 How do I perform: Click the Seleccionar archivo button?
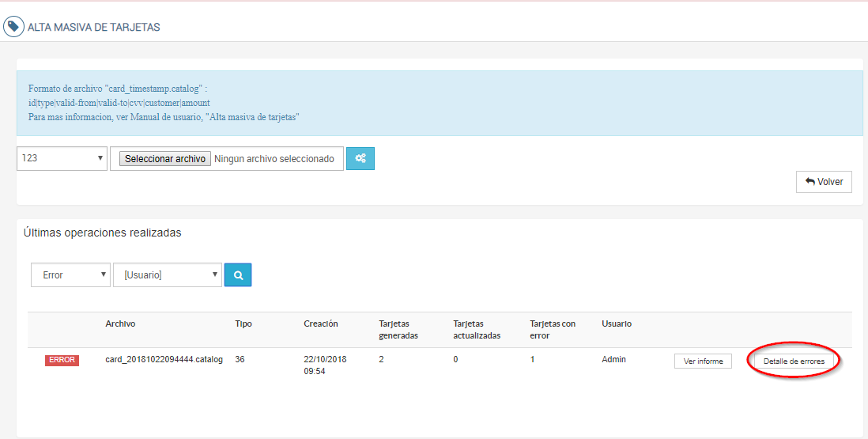165,159
